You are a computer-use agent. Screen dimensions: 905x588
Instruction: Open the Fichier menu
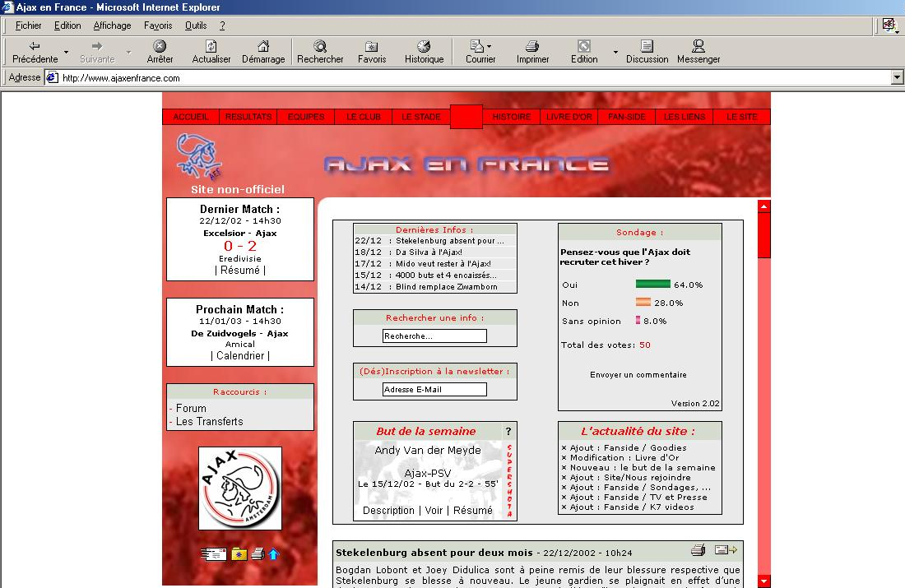click(28, 25)
